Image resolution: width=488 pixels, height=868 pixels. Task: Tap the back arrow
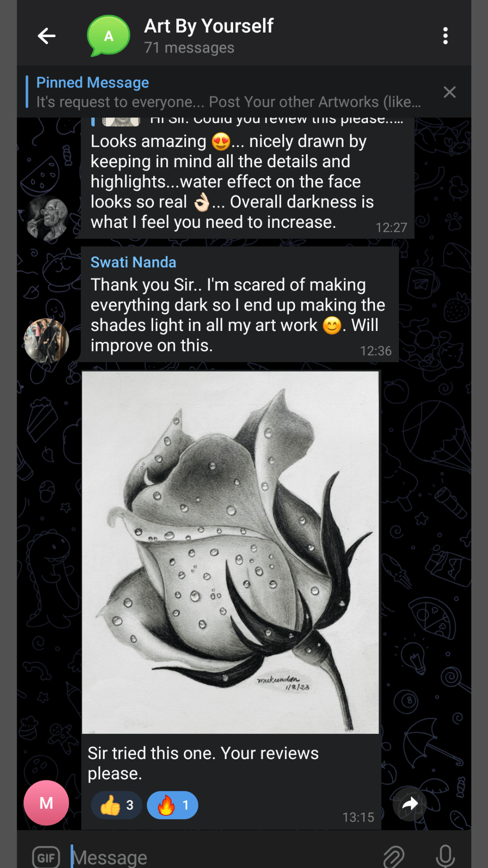coord(47,36)
